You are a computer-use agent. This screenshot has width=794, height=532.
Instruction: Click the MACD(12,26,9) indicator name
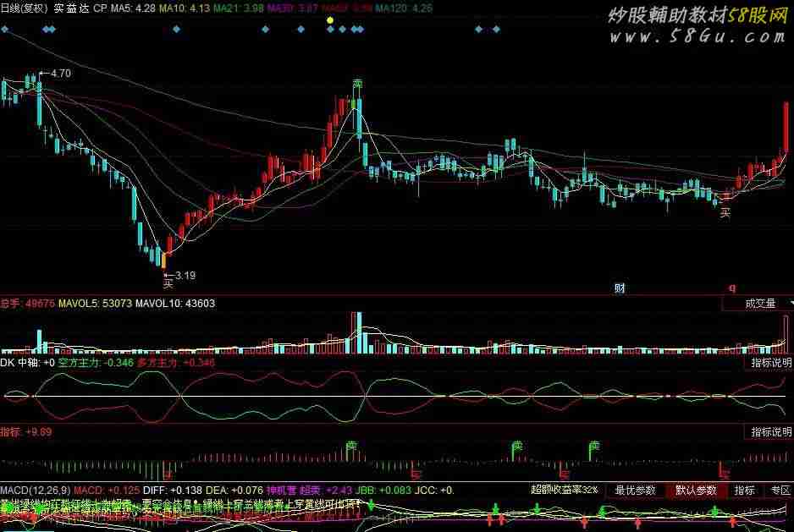[35, 491]
